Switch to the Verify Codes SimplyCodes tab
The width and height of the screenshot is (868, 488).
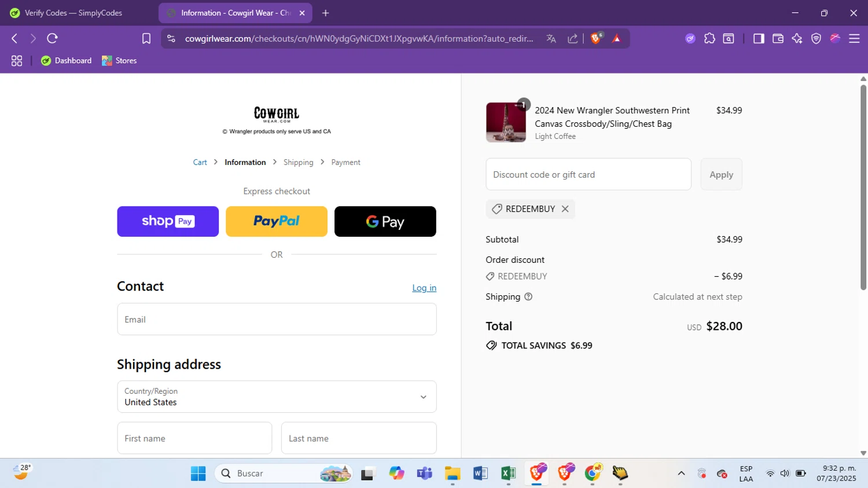[74, 13]
